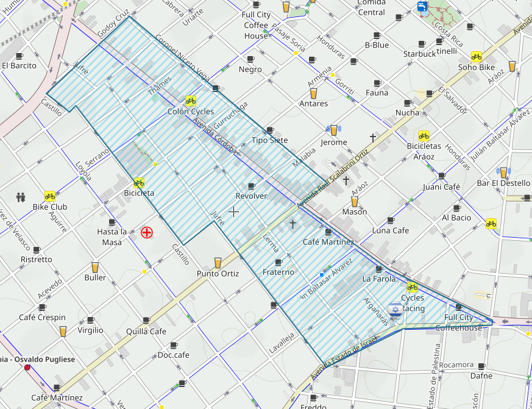Click the Thames street label
This screenshot has width=532, height=409.
(x=160, y=86)
